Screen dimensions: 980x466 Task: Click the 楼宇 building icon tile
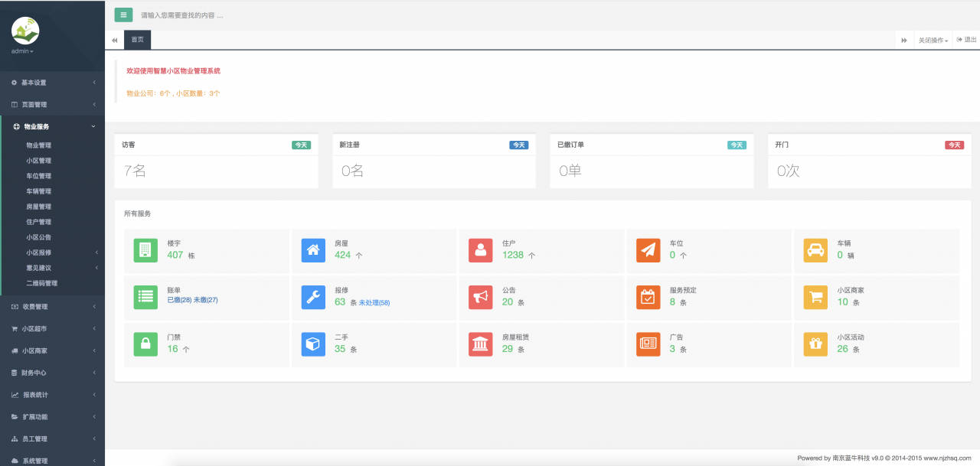(145, 251)
